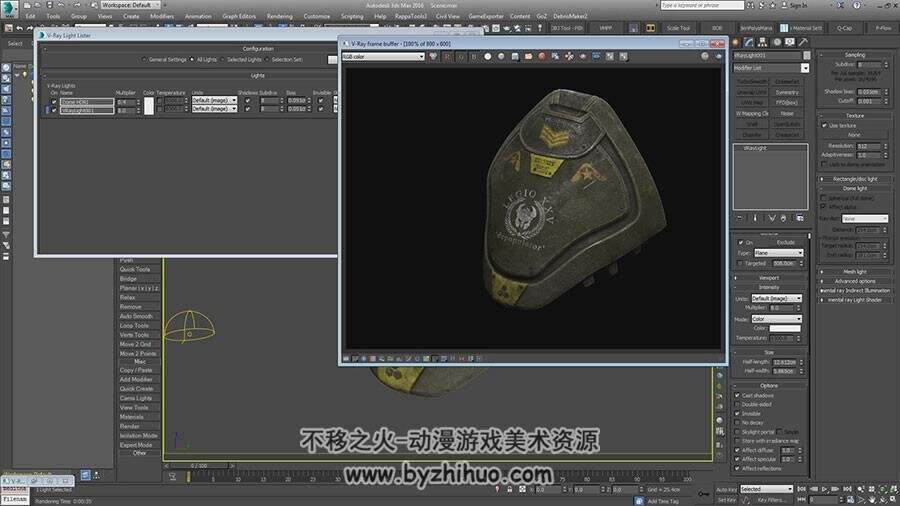The height and width of the screenshot is (506, 900).
Task: Expand the Viewport rollout
Action: click(x=769, y=278)
